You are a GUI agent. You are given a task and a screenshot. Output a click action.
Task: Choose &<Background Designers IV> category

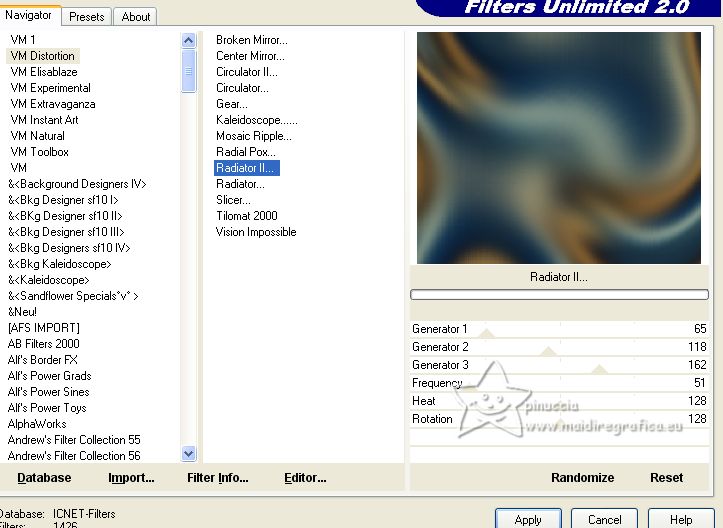click(x=77, y=184)
